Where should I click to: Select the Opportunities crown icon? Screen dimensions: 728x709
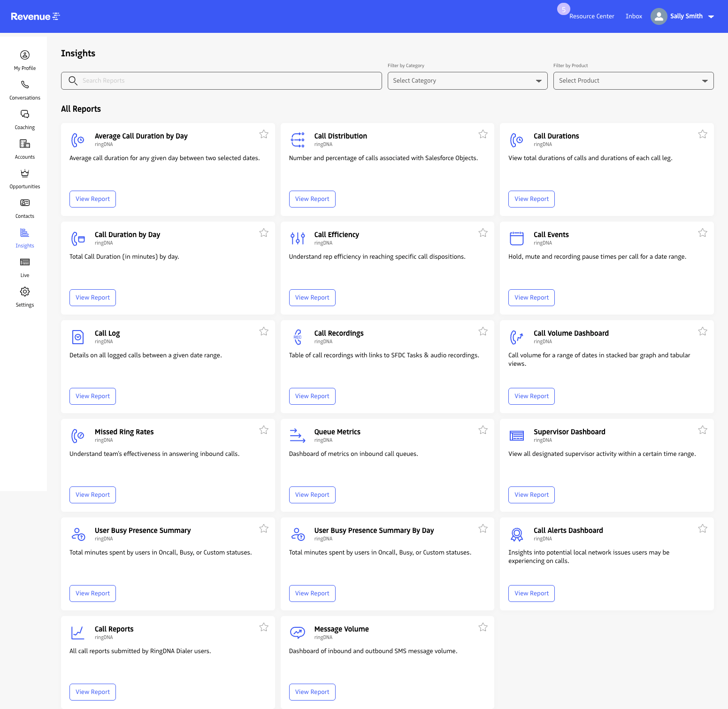tap(24, 174)
